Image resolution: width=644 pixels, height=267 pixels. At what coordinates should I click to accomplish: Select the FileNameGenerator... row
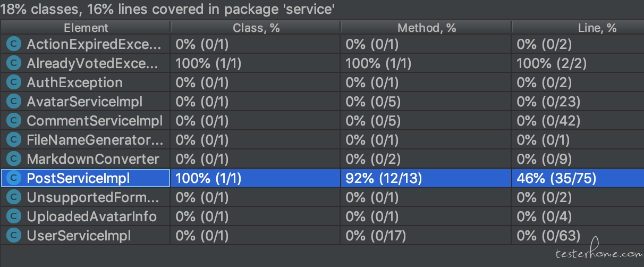pyautogui.click(x=322, y=140)
